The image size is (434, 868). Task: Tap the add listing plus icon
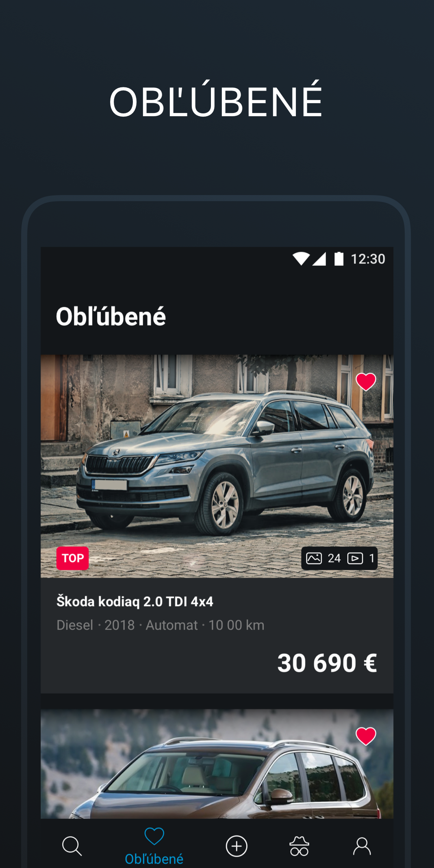click(x=237, y=846)
